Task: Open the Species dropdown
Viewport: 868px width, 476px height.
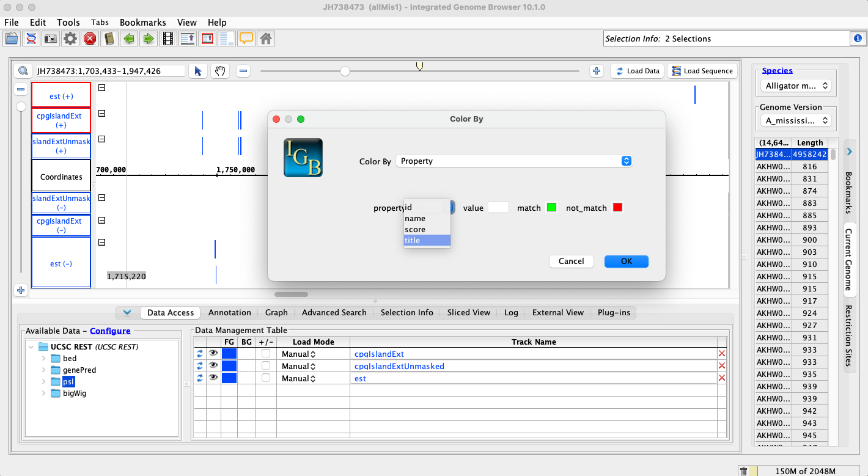Action: pyautogui.click(x=796, y=86)
